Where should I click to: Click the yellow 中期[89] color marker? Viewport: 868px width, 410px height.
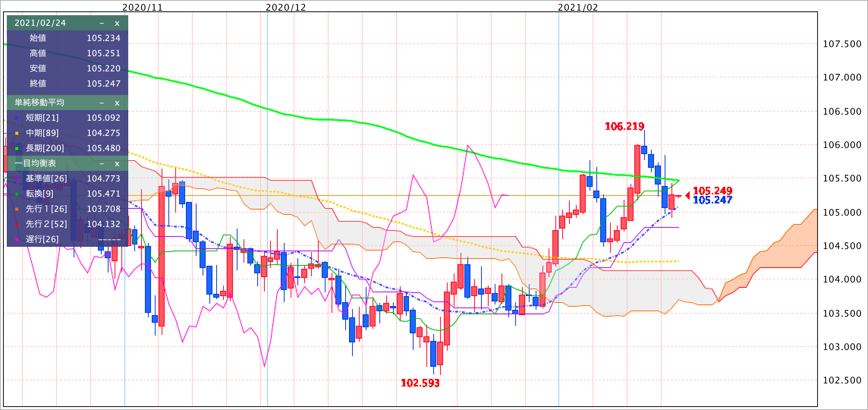[16, 134]
